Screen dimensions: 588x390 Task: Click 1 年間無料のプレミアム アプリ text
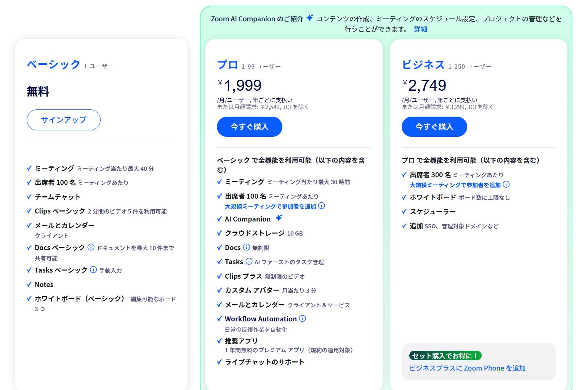tap(290, 350)
